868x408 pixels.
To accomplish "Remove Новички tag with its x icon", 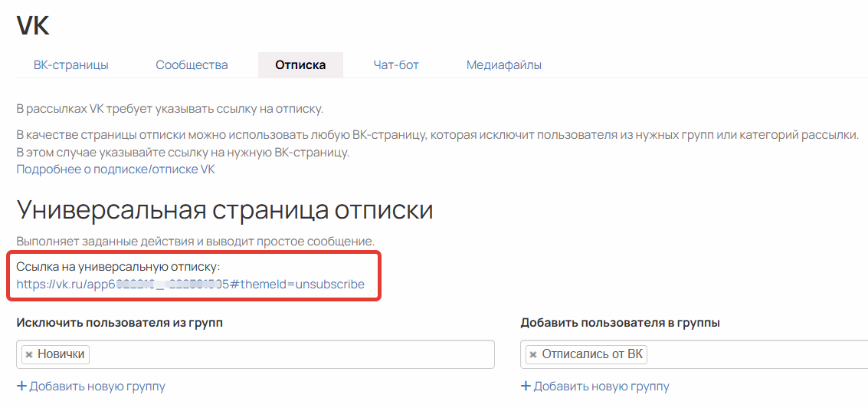I will 29,355.
